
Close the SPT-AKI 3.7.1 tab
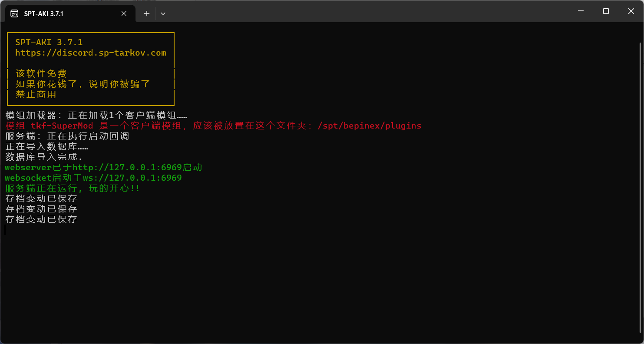(x=124, y=13)
